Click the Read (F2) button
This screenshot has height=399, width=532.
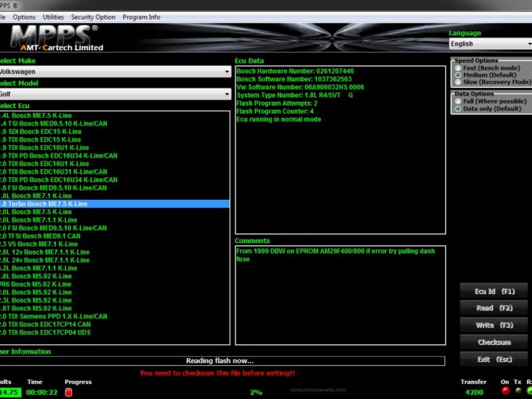pyautogui.click(x=494, y=308)
